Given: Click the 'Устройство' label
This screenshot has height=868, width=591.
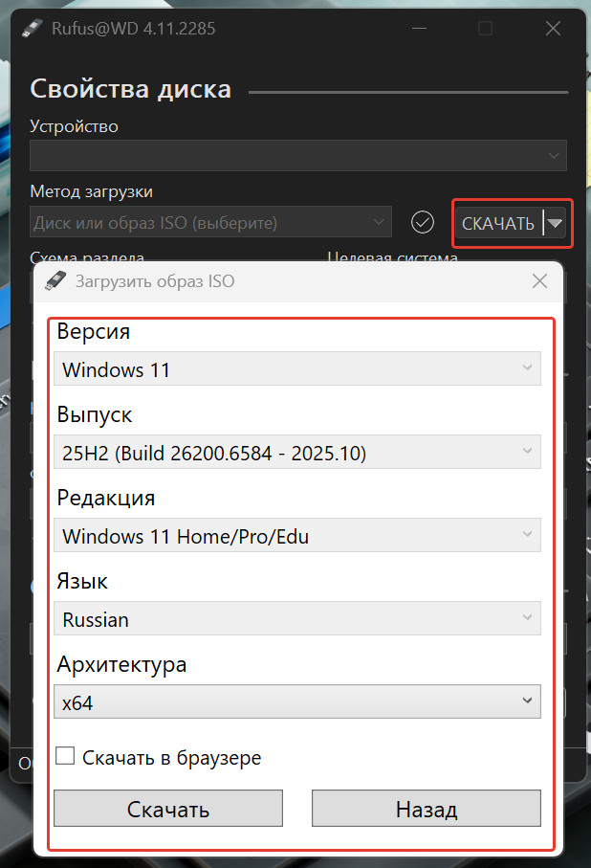Looking at the screenshot, I should coord(75,126).
